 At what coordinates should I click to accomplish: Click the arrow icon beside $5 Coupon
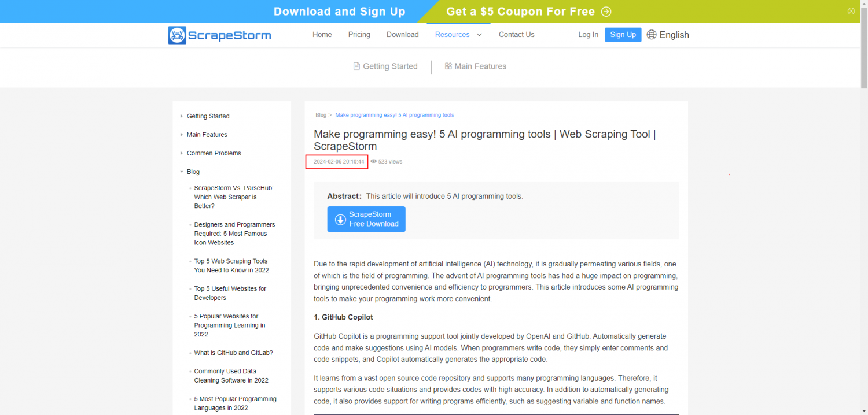[x=606, y=12]
